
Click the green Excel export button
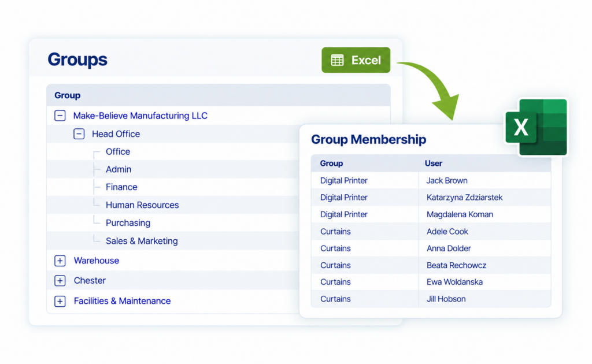click(356, 60)
